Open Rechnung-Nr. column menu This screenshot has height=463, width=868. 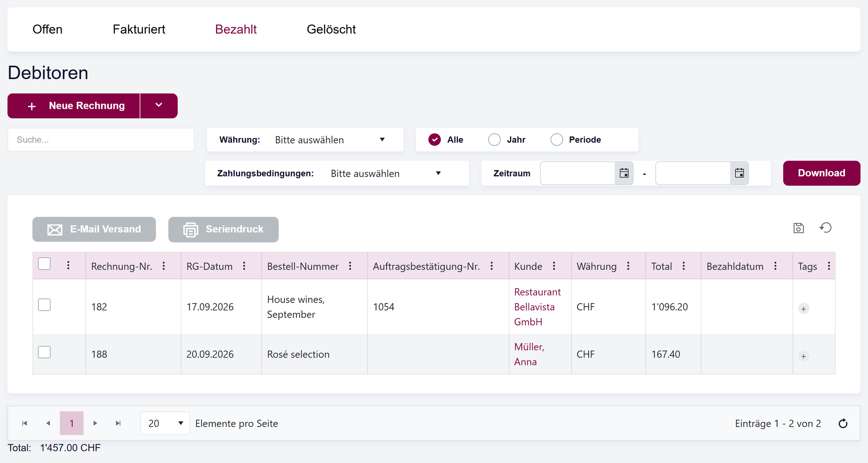point(164,266)
